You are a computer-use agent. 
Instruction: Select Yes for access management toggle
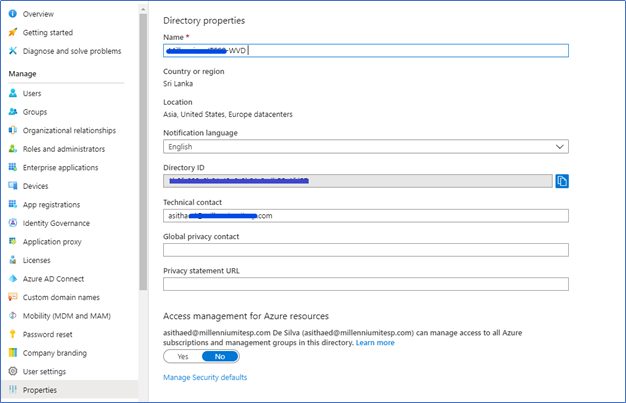pos(182,356)
